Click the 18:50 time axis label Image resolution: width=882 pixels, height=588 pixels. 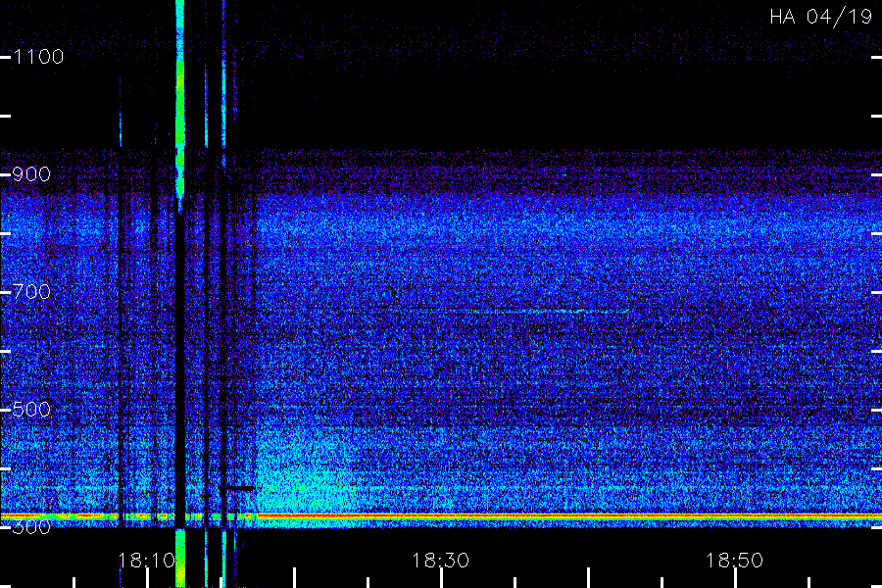[x=735, y=561]
